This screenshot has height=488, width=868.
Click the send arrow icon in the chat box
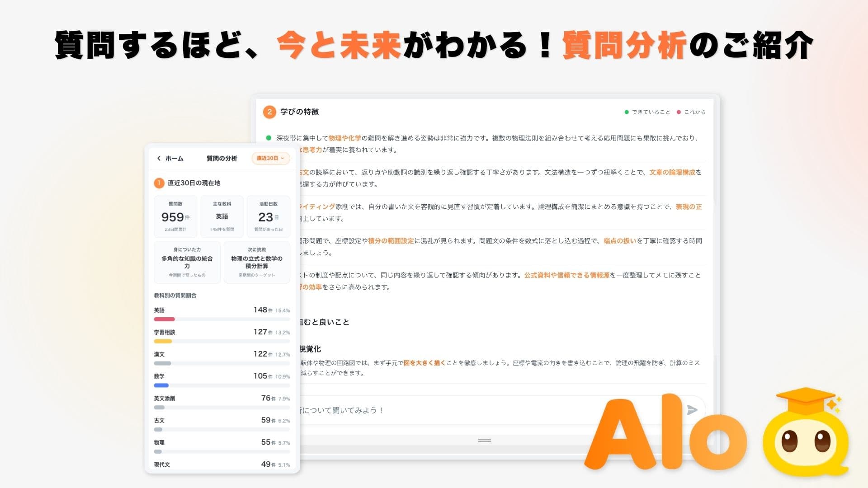click(x=692, y=410)
